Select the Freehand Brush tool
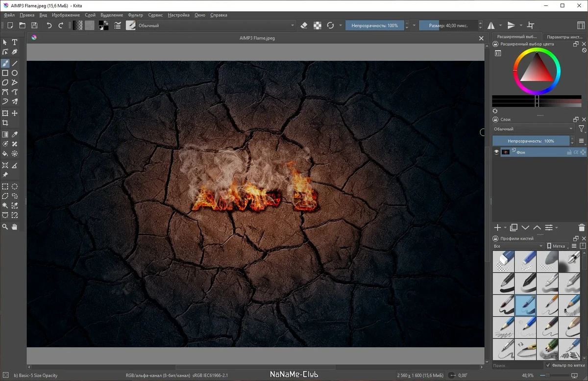The height and width of the screenshot is (381, 588). [x=5, y=63]
